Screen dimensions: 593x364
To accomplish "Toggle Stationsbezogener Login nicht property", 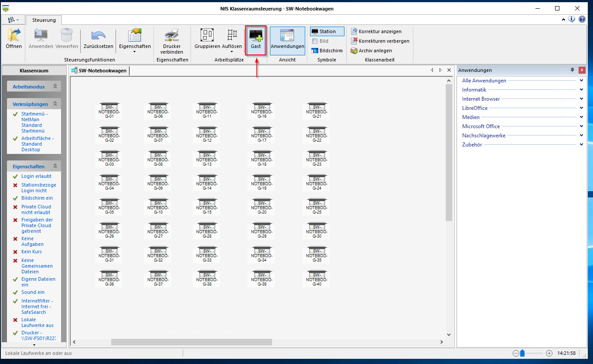I will [38, 188].
